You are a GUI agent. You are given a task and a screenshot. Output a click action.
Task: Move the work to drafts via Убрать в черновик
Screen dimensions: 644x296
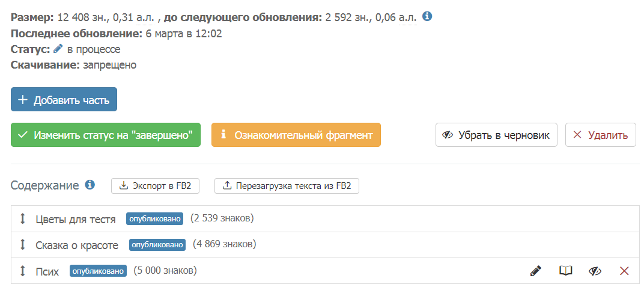496,135
